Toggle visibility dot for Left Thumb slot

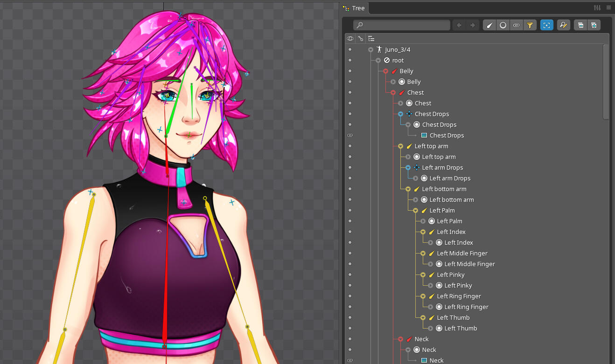tap(350, 329)
